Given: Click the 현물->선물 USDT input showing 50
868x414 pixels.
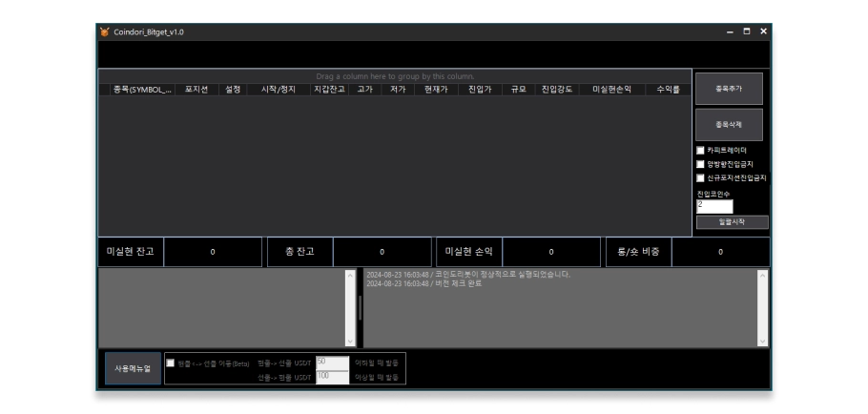Looking at the screenshot, I should 332,363.
